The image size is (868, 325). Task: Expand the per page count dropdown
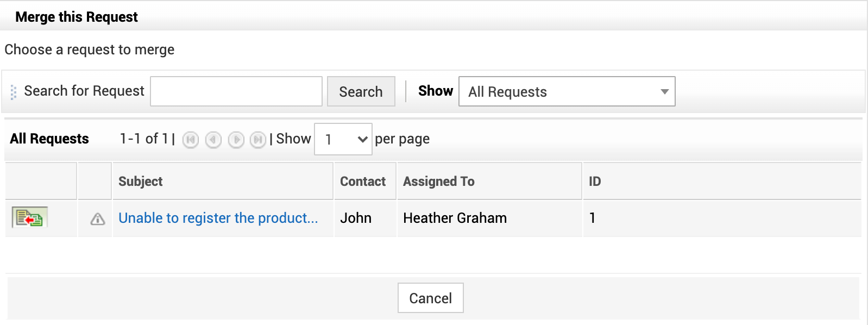pyautogui.click(x=343, y=139)
